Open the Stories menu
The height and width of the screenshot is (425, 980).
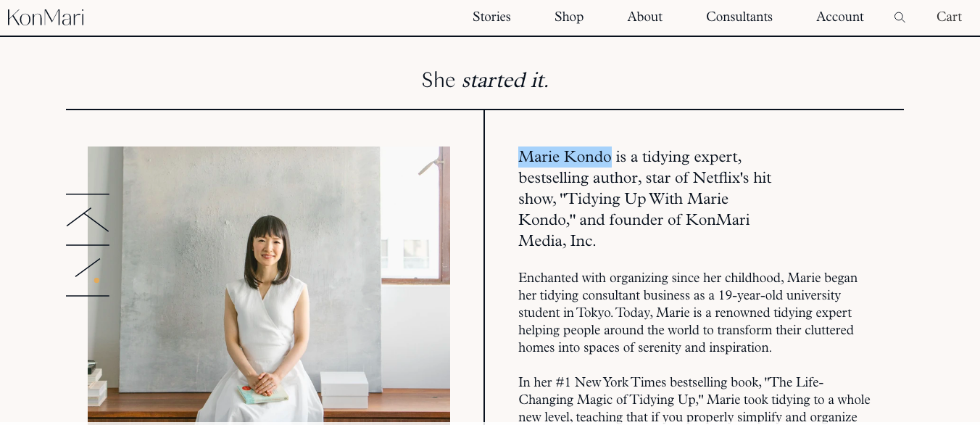pos(491,17)
